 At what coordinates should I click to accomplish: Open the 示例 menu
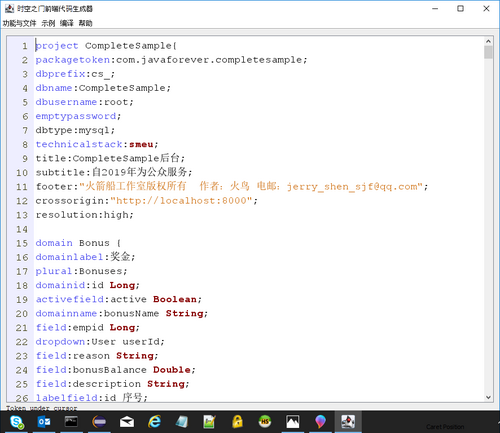click(48, 23)
